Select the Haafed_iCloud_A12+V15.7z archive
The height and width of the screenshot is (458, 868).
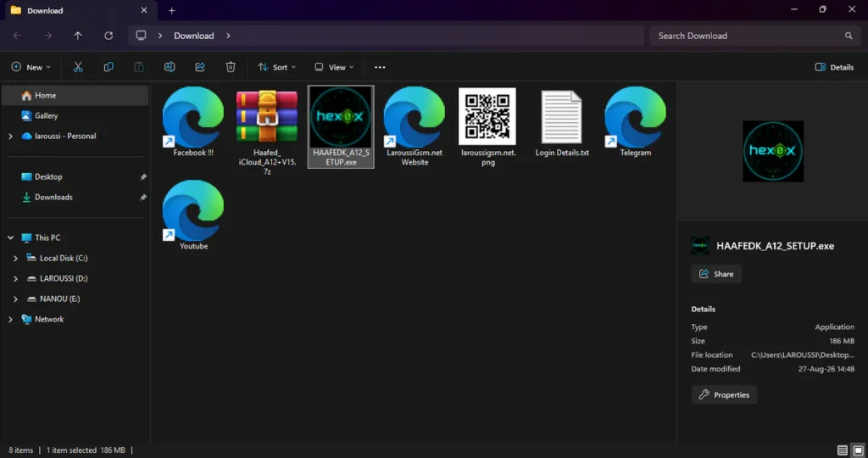click(267, 131)
